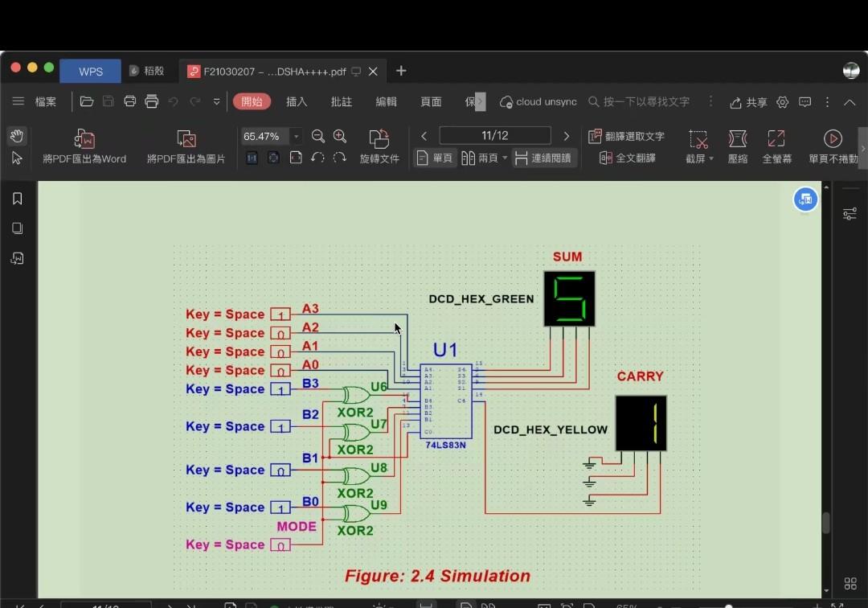Click the 將PDF匯出為圖片 export icon

tap(186, 138)
